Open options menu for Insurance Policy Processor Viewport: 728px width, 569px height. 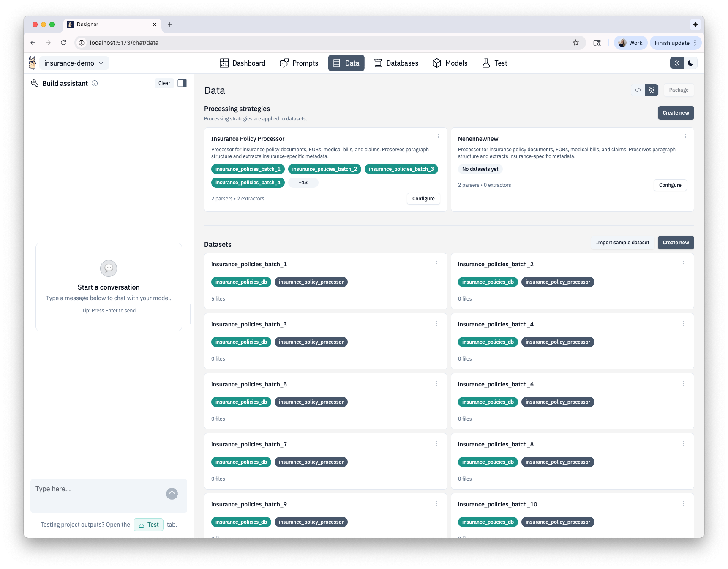click(439, 136)
